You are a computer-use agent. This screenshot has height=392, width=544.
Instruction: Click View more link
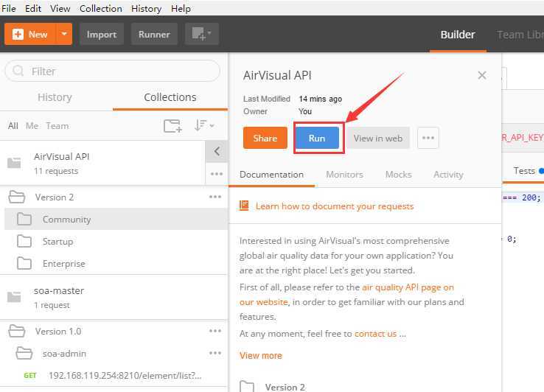(261, 356)
